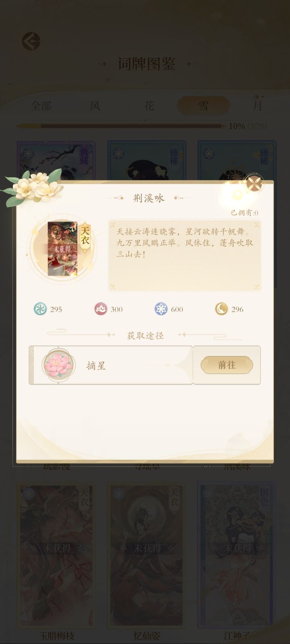The image size is (290, 644).
Task: Tap the pink lotus 摘星 icon
Action: tap(59, 365)
